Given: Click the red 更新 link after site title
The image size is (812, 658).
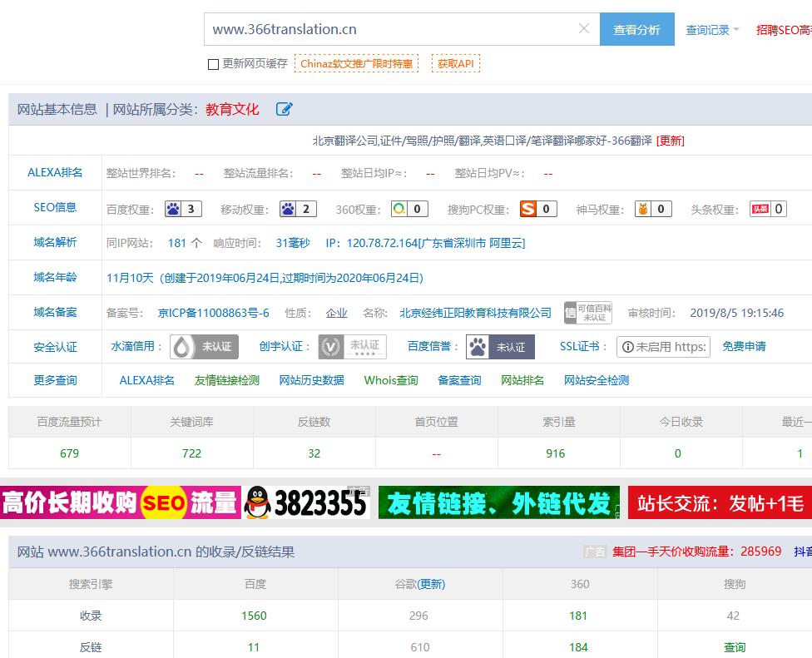Looking at the screenshot, I should tap(670, 141).
